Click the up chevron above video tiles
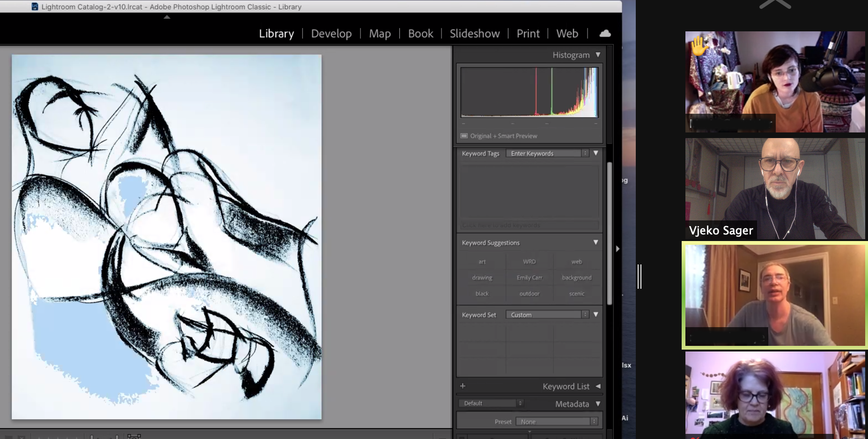The image size is (868, 439). (x=775, y=5)
